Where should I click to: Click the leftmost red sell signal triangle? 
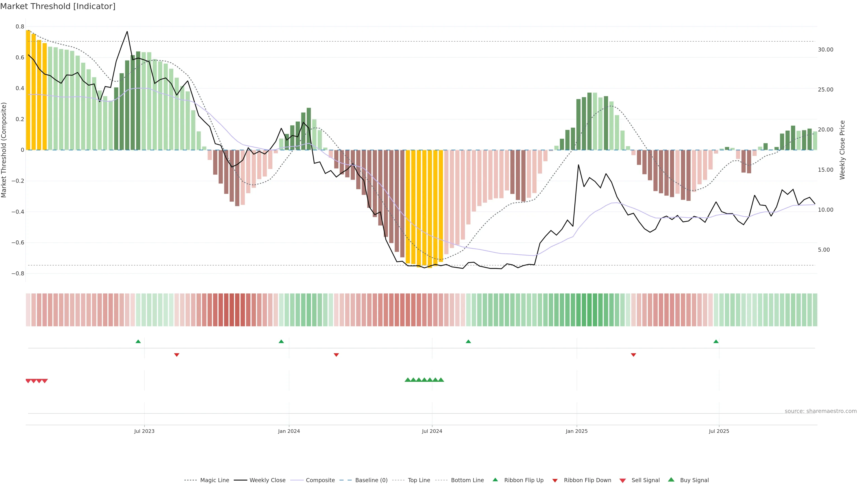28,381
